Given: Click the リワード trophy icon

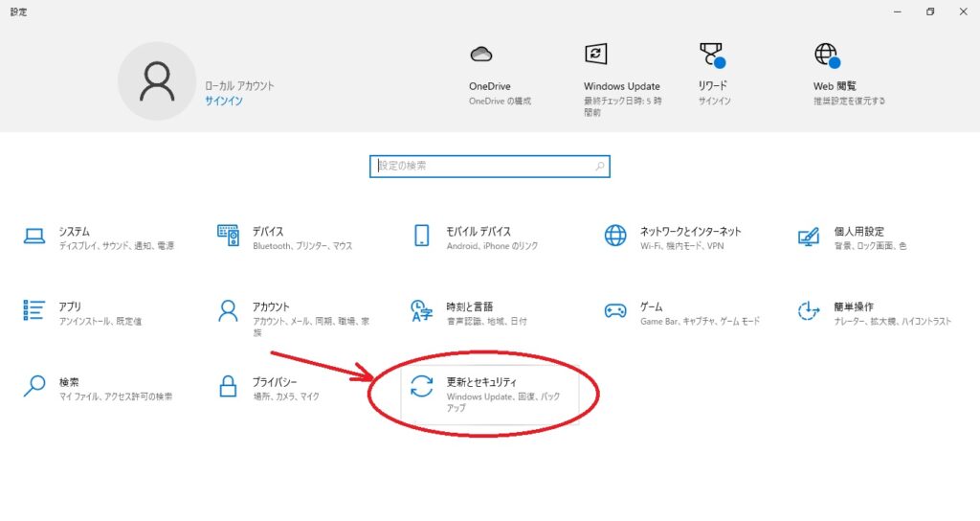Looking at the screenshot, I should pyautogui.click(x=712, y=55).
